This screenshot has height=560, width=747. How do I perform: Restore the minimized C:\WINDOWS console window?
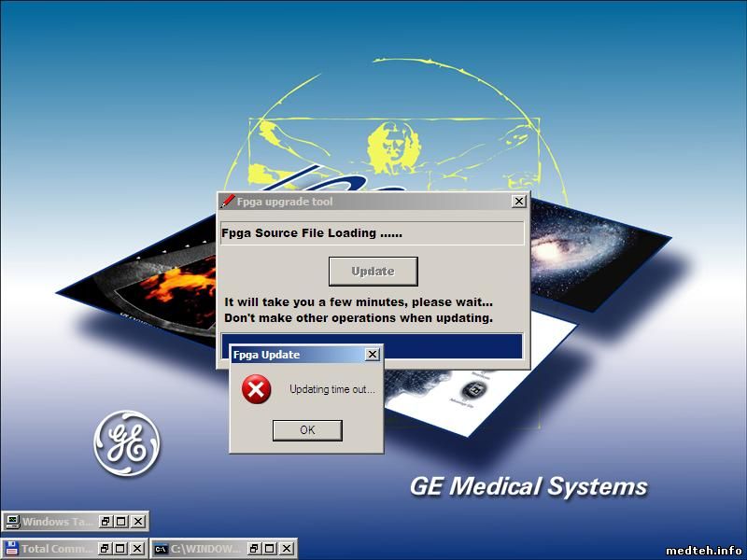(x=254, y=549)
